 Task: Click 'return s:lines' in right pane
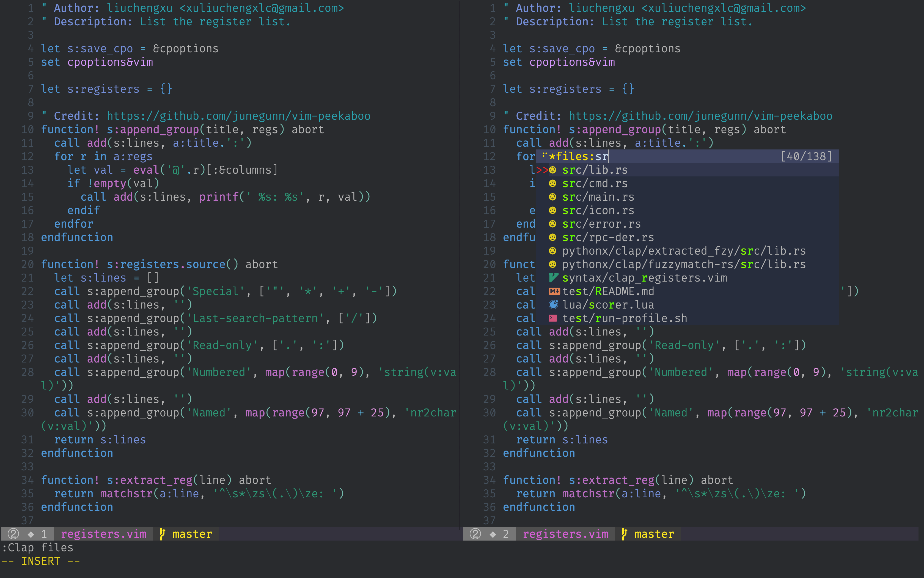click(562, 440)
